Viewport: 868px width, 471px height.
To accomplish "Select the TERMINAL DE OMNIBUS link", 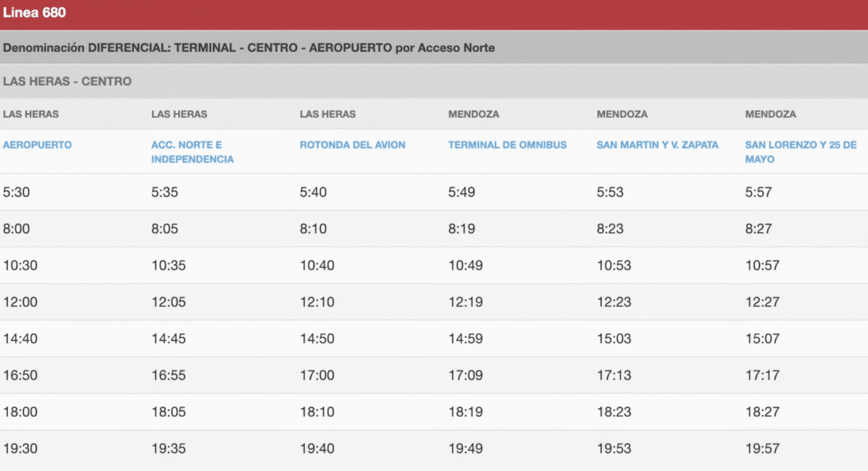I will pyautogui.click(x=508, y=145).
